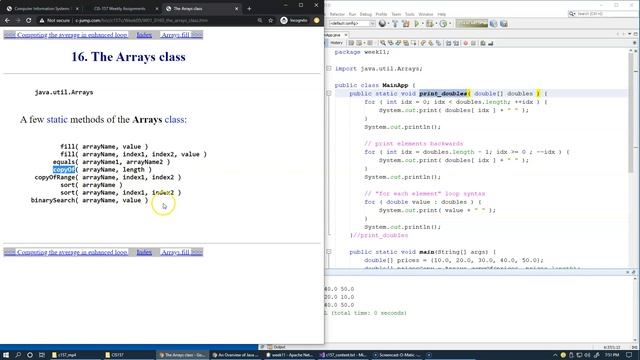Run the project with green play icon
The height and width of the screenshot is (360, 640).
click(x=416, y=24)
